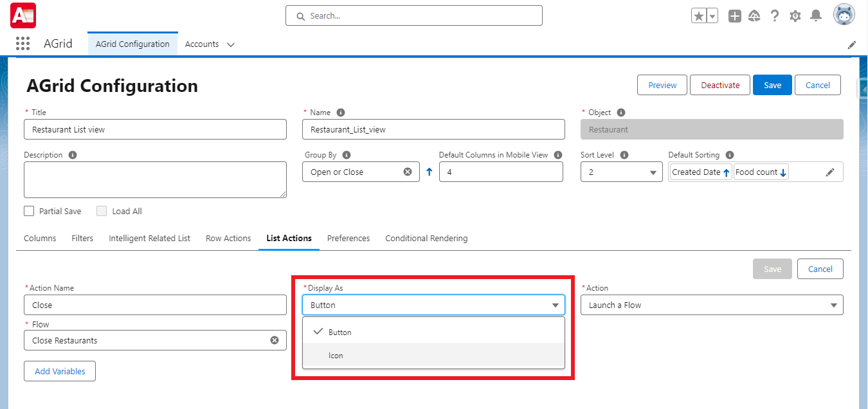Click the AGrid app name text
The image size is (868, 409).
click(x=58, y=44)
